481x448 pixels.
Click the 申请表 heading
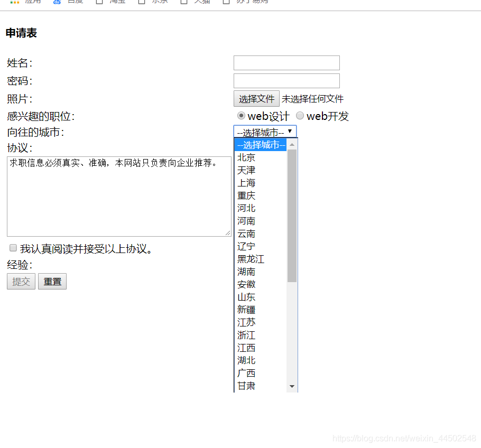pos(21,33)
